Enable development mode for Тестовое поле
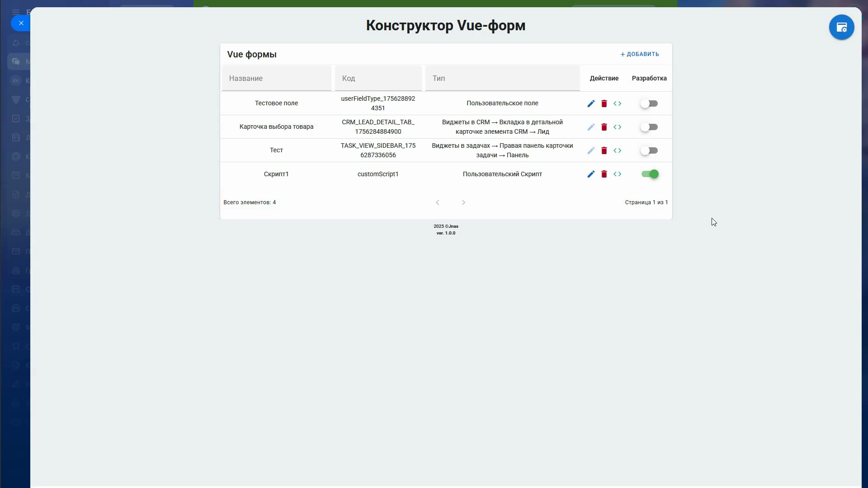 coord(649,103)
